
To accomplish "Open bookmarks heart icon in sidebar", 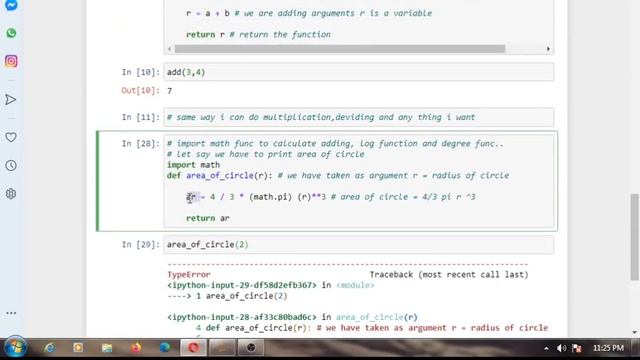I will pyautogui.click(x=11, y=137).
